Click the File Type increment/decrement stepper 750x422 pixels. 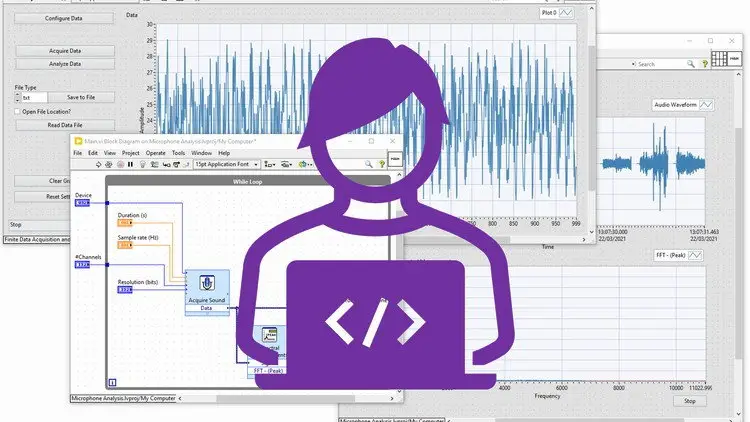(x=18, y=98)
